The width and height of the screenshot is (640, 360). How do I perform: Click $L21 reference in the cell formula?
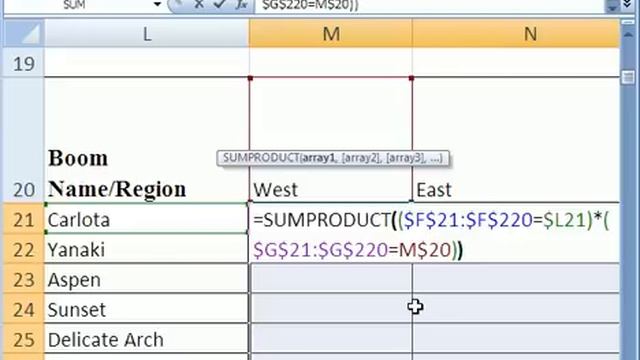[x=565, y=220]
